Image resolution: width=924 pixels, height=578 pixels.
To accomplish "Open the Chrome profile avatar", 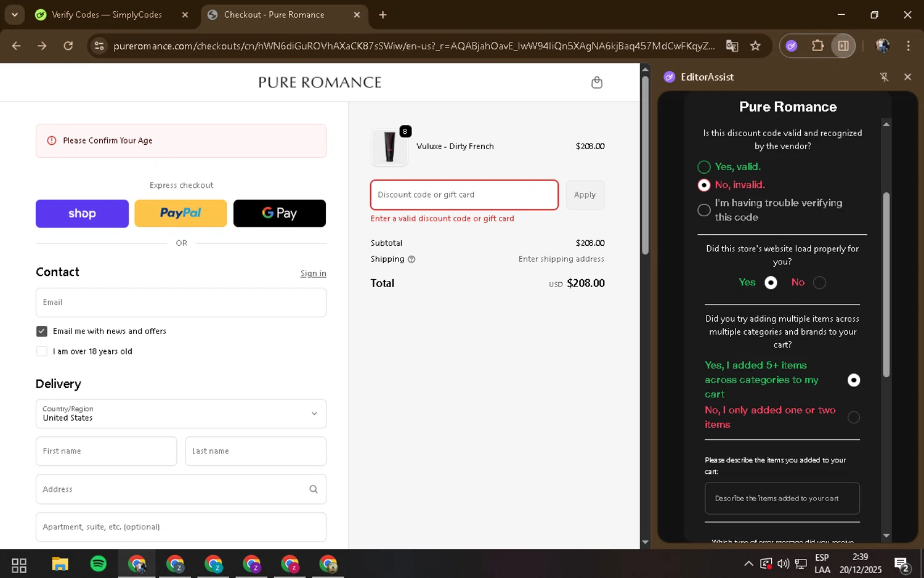I will tap(882, 46).
